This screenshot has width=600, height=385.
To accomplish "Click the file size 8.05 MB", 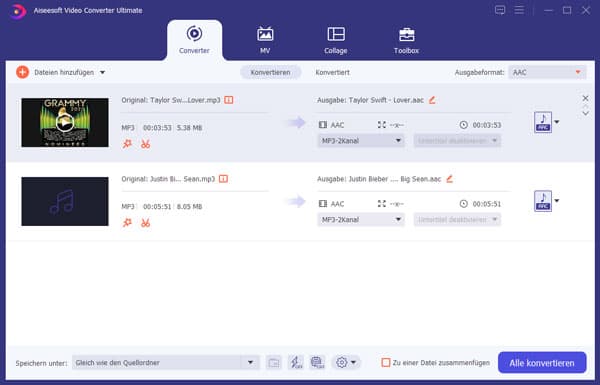I will [189, 206].
